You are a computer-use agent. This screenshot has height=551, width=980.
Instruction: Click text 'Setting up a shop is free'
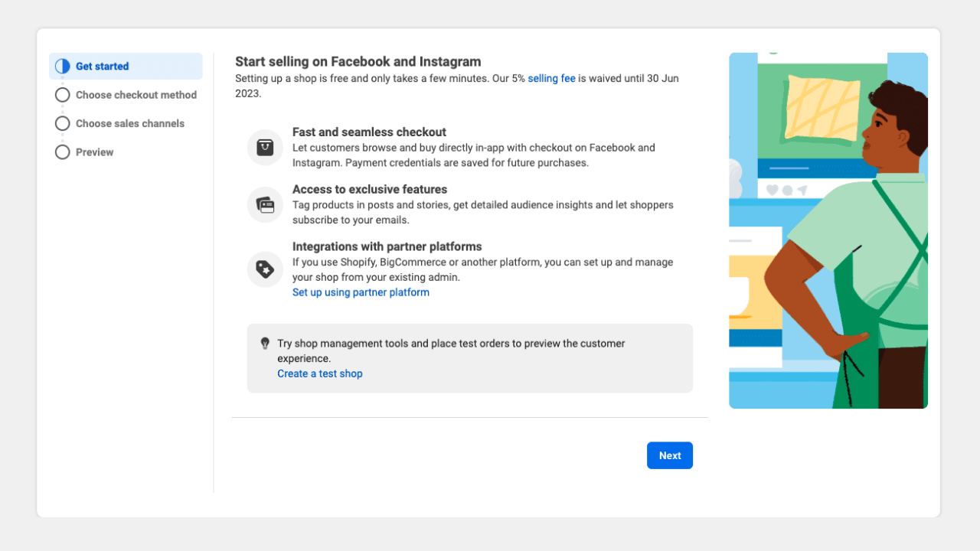(294, 78)
